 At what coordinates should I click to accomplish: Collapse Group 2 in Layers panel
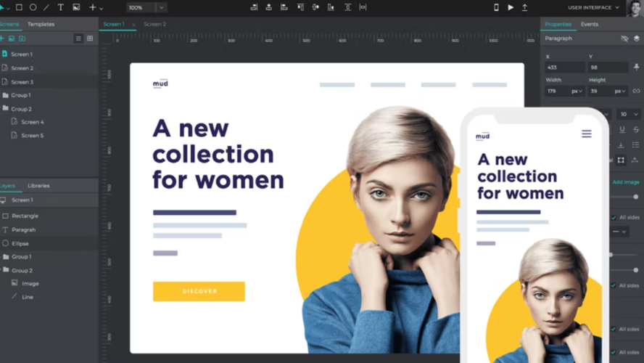[6, 270]
